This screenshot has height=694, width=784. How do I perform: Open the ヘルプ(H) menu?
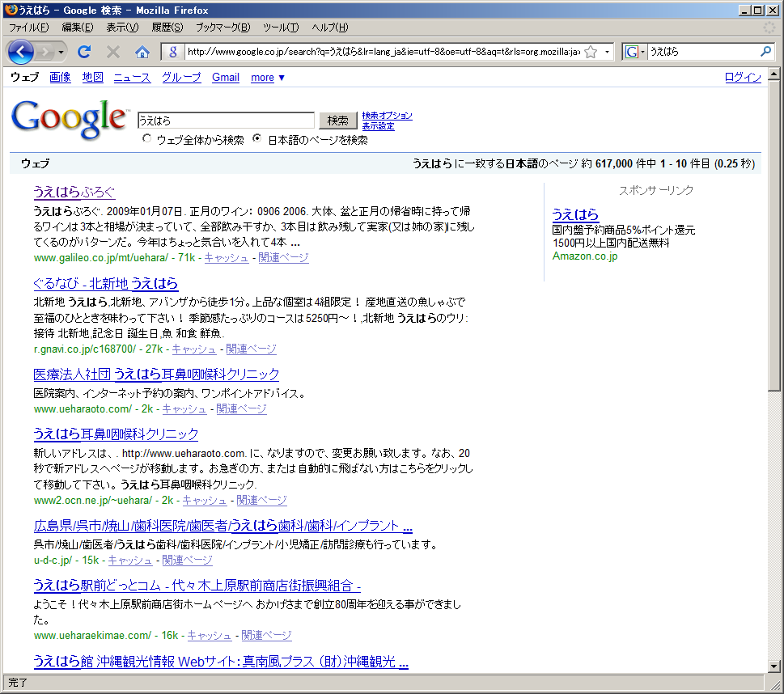tap(329, 28)
